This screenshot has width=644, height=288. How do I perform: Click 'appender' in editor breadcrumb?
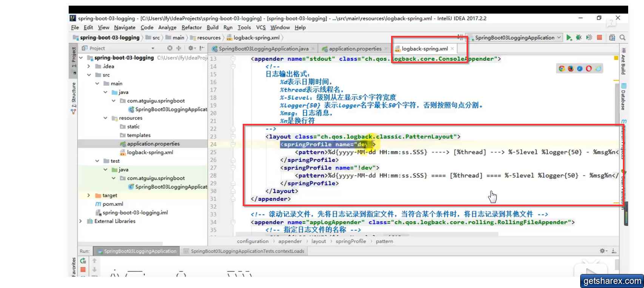(x=290, y=241)
